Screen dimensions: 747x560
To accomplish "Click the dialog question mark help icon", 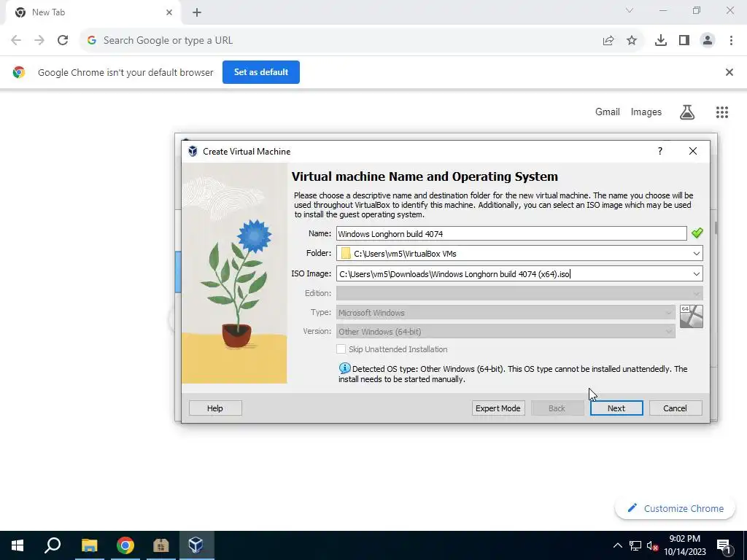I will [x=659, y=151].
